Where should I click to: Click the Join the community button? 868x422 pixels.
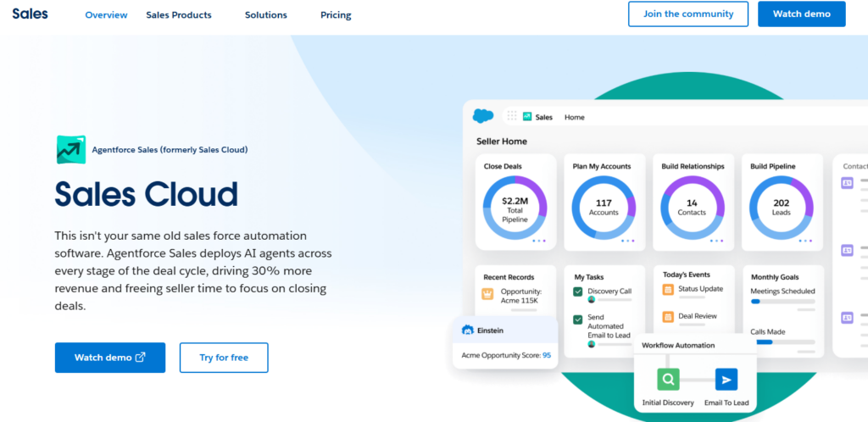688,14
